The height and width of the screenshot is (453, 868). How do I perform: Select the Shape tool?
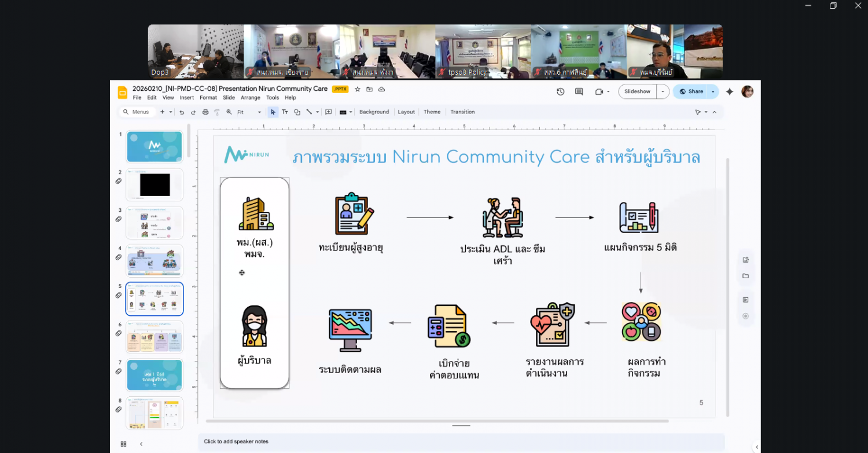pyautogui.click(x=297, y=112)
